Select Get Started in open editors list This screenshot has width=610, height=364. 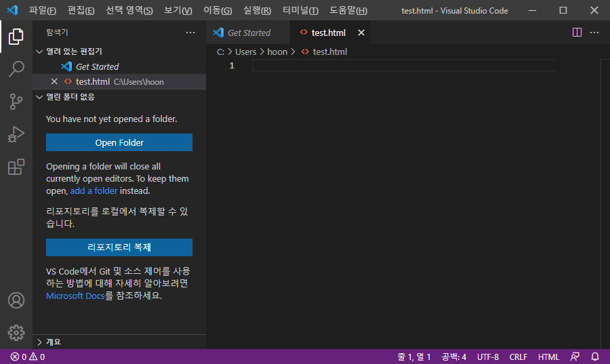(119, 66)
